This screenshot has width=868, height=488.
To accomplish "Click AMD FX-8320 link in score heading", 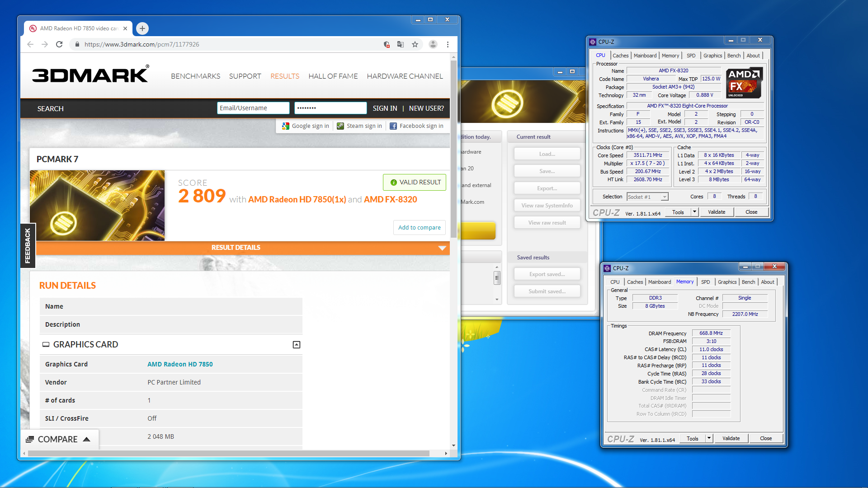I will [x=391, y=199].
